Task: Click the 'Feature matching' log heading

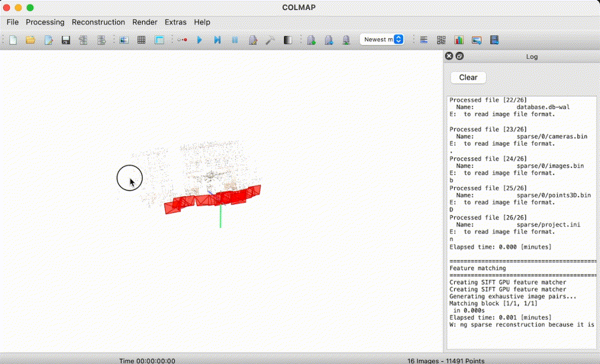Action: (478, 268)
